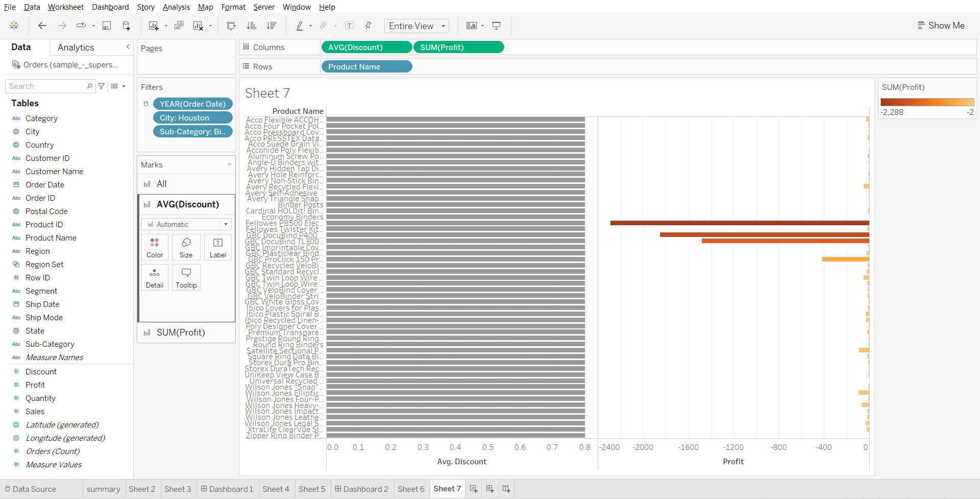The height and width of the screenshot is (499, 980).
Task: Click the Save workbook icon
Action: 107,26
